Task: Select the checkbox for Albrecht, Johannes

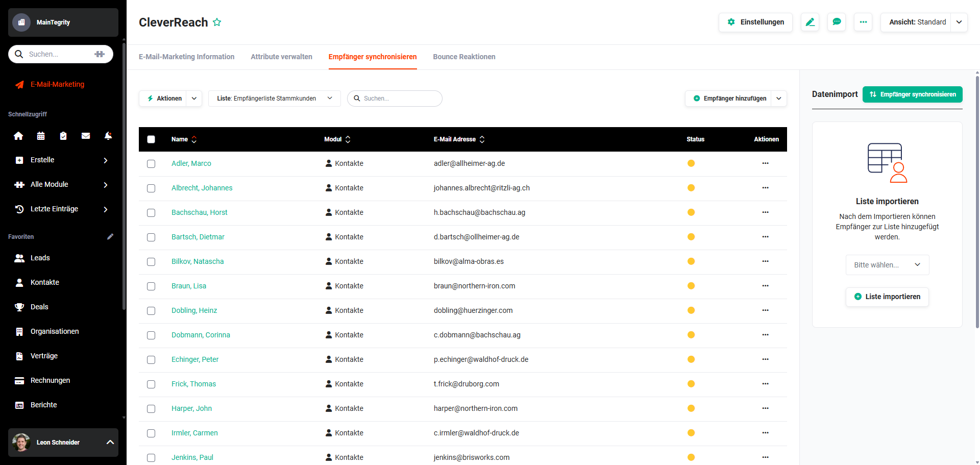Action: click(x=151, y=188)
